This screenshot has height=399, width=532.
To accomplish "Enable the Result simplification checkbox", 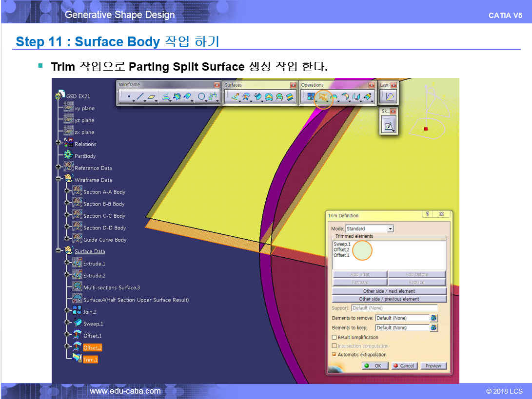I will point(334,337).
